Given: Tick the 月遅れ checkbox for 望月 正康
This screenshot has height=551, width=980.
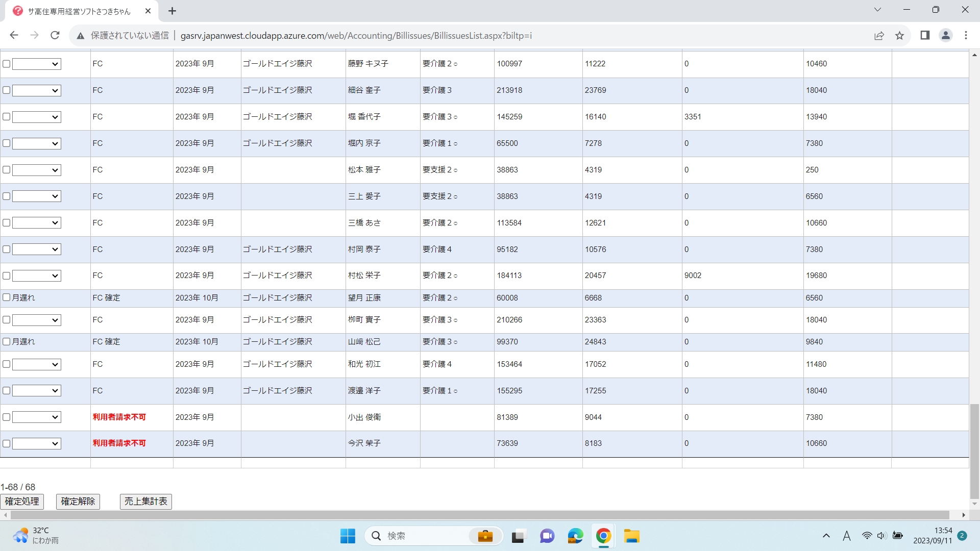Looking at the screenshot, I should tap(7, 297).
